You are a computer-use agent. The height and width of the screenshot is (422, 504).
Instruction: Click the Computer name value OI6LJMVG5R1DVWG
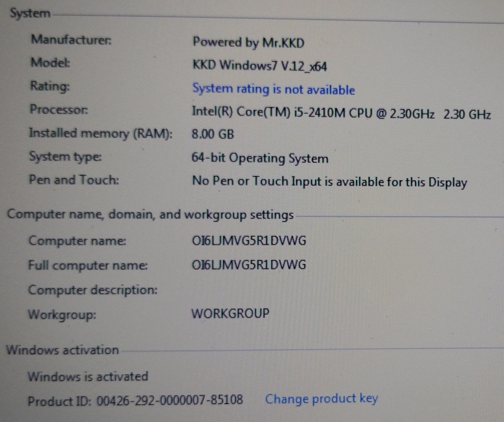[249, 241]
